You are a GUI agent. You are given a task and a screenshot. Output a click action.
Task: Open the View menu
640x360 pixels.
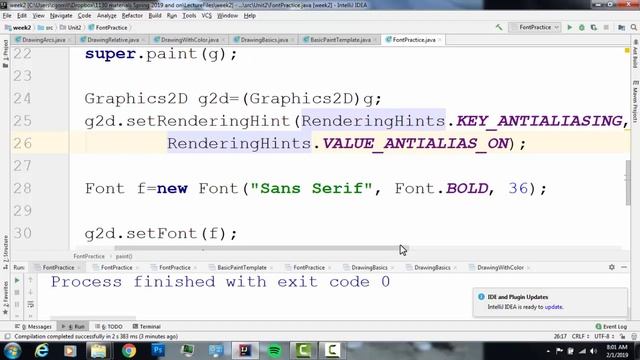click(38, 16)
